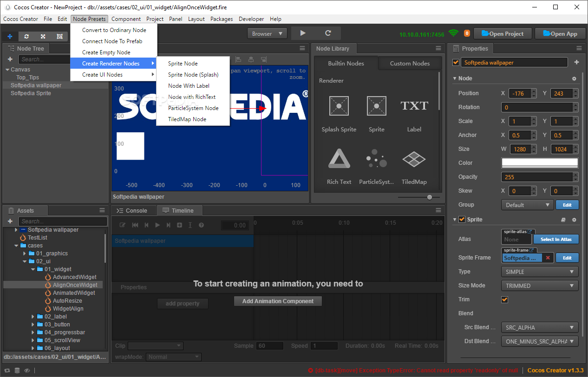Image resolution: width=588 pixels, height=377 pixels.
Task: Choose Sprite Node (Splash) from submenu
Action: [x=193, y=75]
